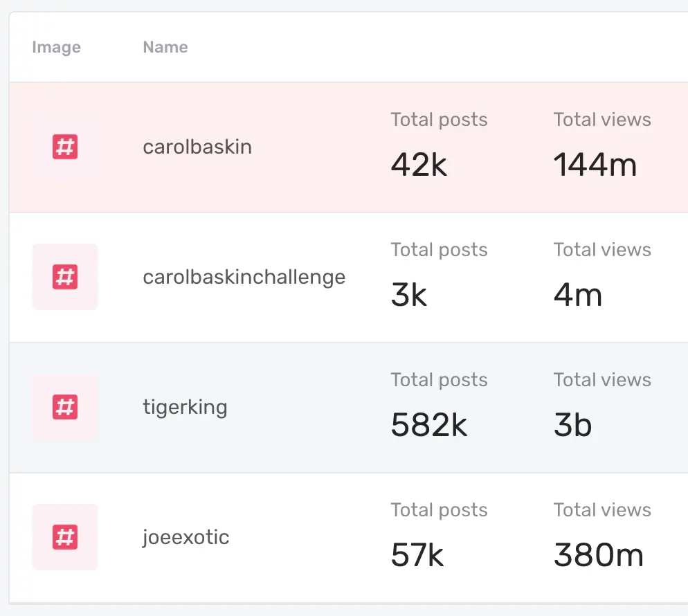
Task: Click Total posts label in tigerking row
Action: (439, 380)
